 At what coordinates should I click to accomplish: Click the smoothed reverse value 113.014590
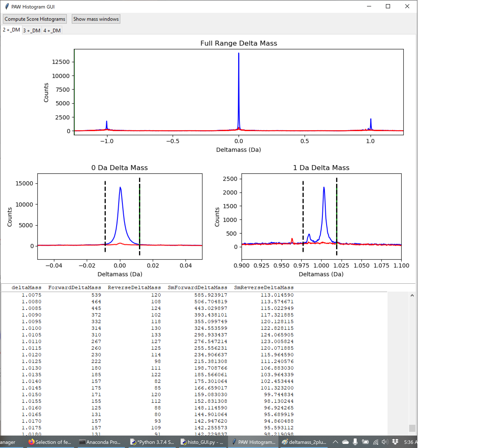[x=277, y=295]
